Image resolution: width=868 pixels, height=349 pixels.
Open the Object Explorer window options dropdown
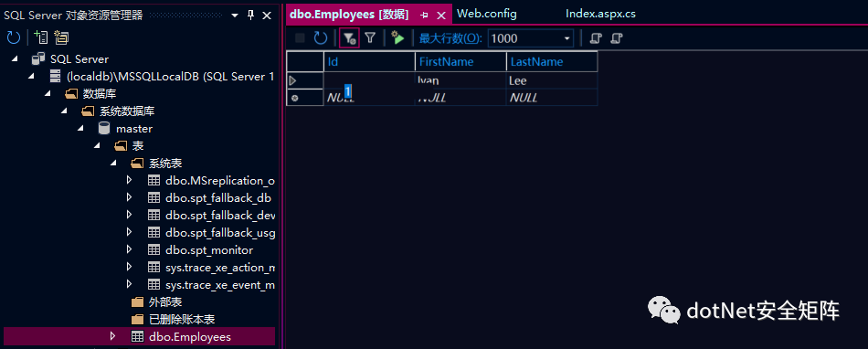pos(235,15)
